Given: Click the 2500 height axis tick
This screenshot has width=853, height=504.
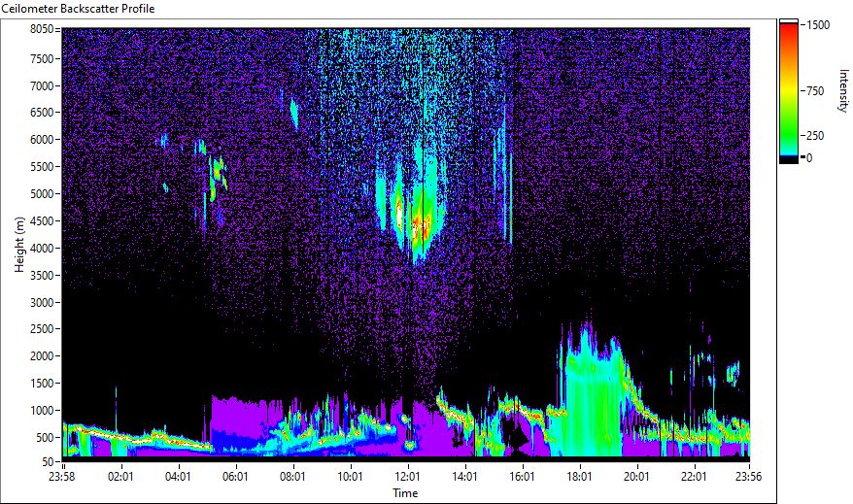Looking at the screenshot, I should pos(42,329).
